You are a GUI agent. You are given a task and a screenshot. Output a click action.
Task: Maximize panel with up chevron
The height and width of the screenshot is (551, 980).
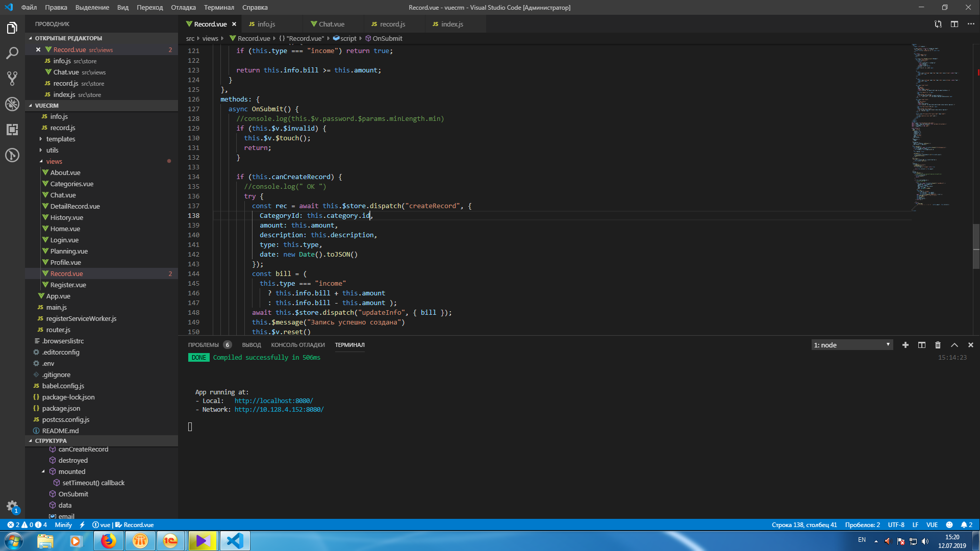point(954,345)
